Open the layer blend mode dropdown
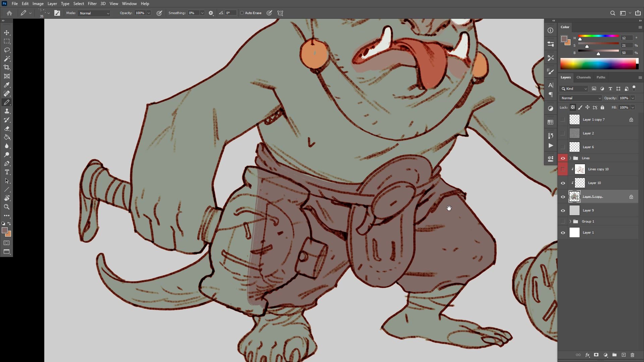The height and width of the screenshot is (362, 644). click(x=581, y=98)
